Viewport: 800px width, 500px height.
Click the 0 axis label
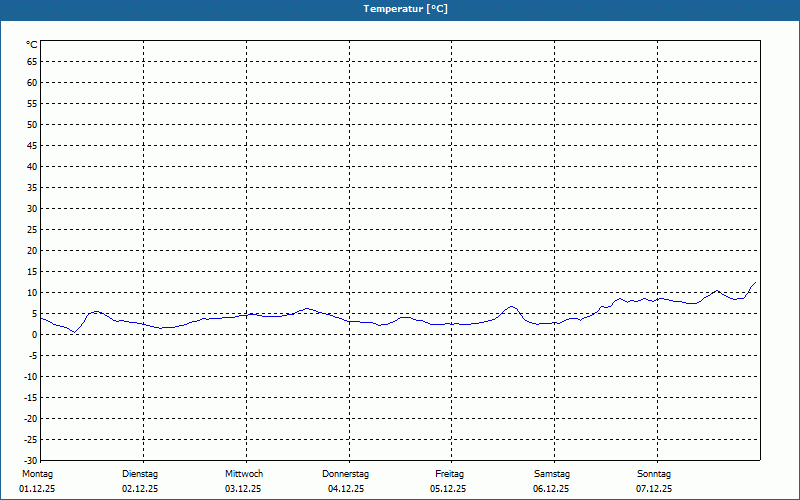pos(35,335)
